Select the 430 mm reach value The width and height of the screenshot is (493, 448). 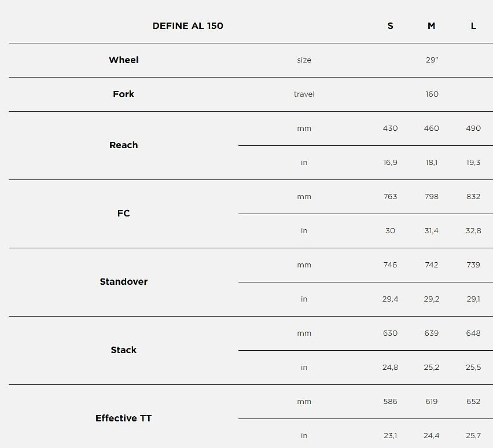[x=390, y=128]
